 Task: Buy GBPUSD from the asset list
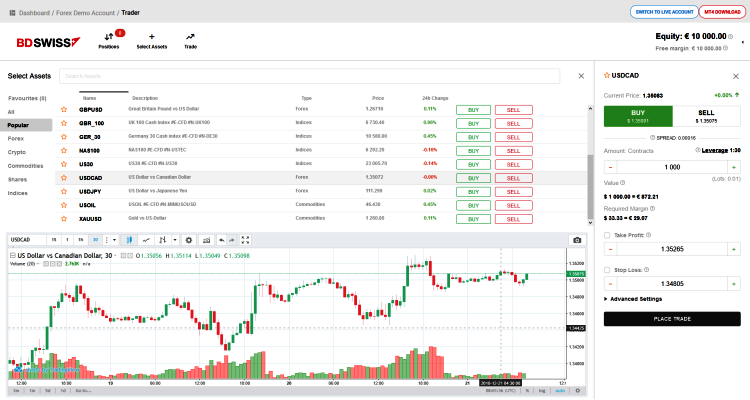[474, 110]
